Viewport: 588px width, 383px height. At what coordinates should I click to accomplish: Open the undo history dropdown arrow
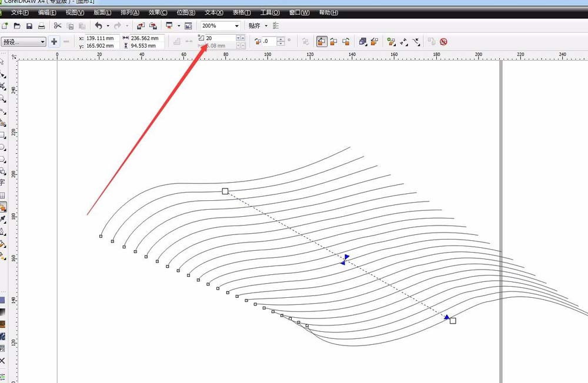pos(108,26)
